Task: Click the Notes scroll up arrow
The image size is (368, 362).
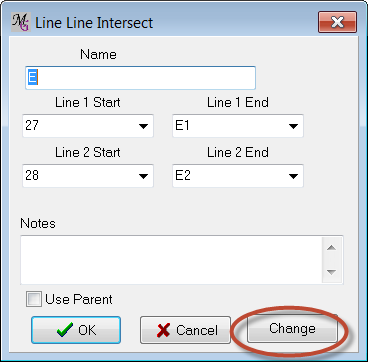Action: coord(331,248)
